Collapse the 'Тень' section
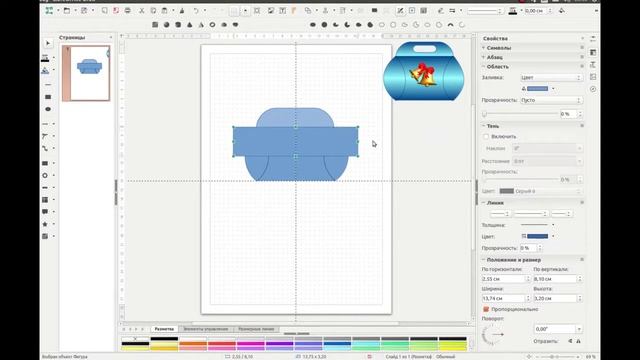This screenshot has height=360, width=640. click(484, 126)
